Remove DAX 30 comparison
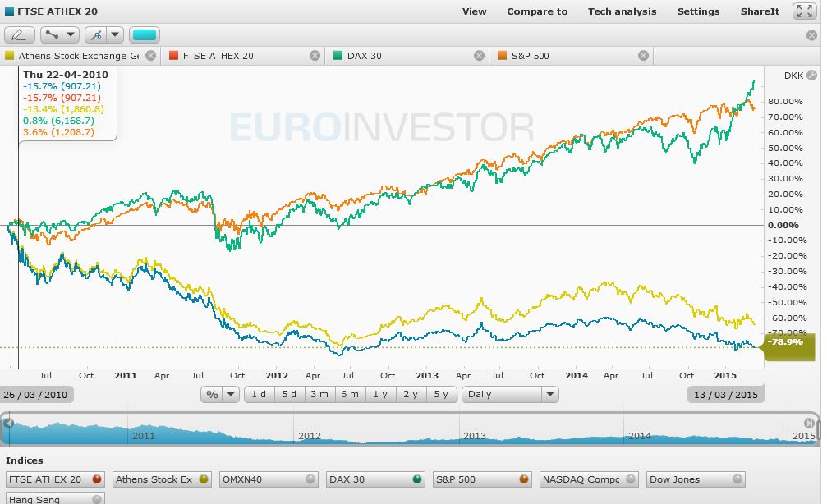The image size is (827, 504). pyautogui.click(x=479, y=55)
